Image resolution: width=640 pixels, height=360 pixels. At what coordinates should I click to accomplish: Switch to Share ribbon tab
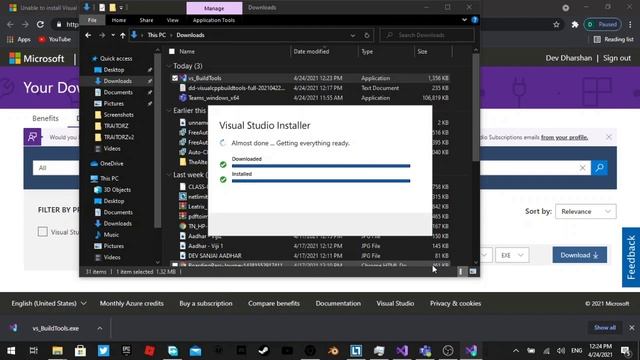[146, 20]
